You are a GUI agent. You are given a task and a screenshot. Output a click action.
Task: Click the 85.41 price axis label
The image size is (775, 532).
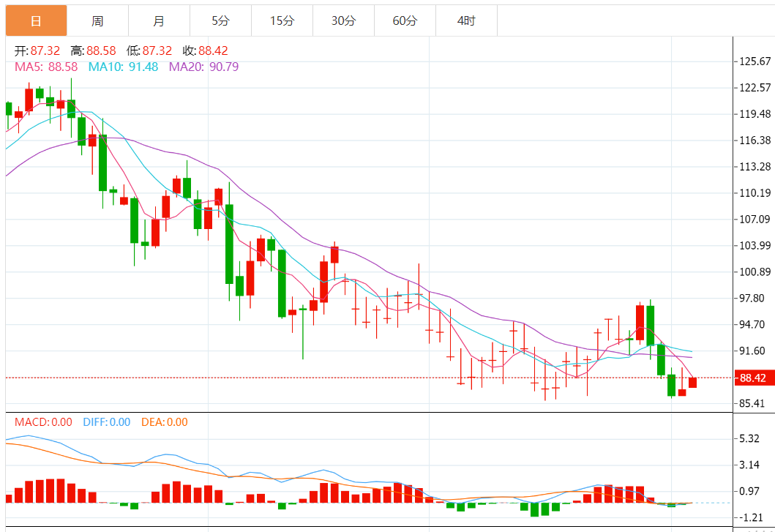pos(752,403)
